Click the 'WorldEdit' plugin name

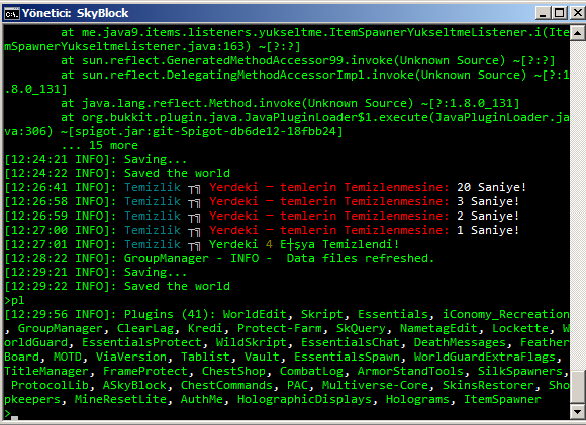click(254, 314)
